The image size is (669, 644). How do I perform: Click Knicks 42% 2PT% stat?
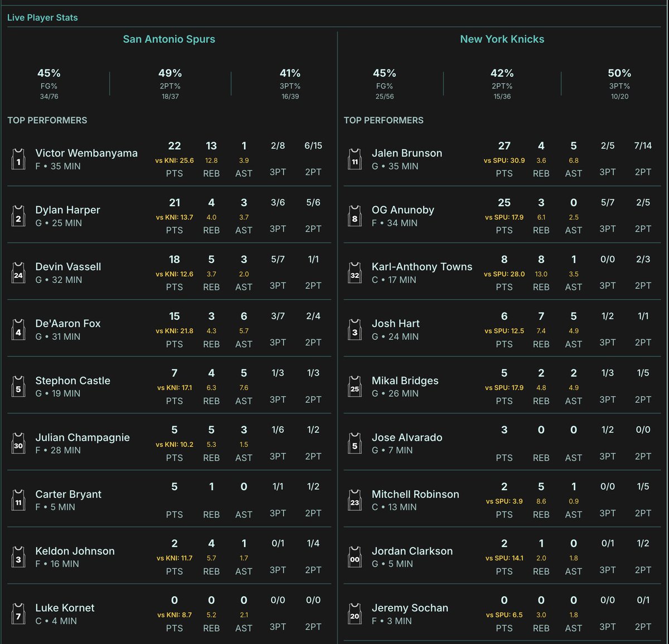point(502,84)
